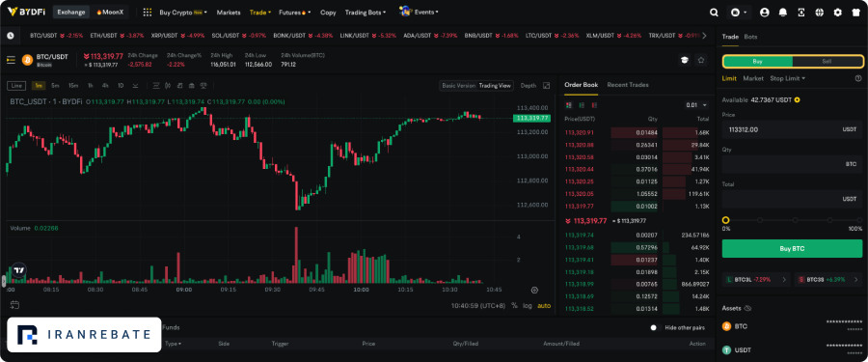
Task: Open the settings gear in header
Action: coord(837,13)
